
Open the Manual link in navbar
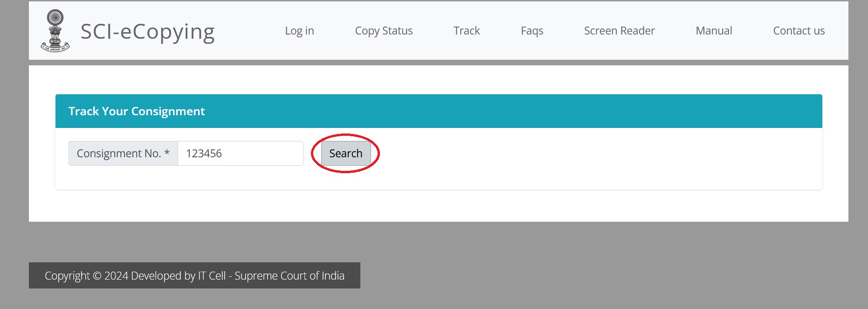pyautogui.click(x=714, y=31)
